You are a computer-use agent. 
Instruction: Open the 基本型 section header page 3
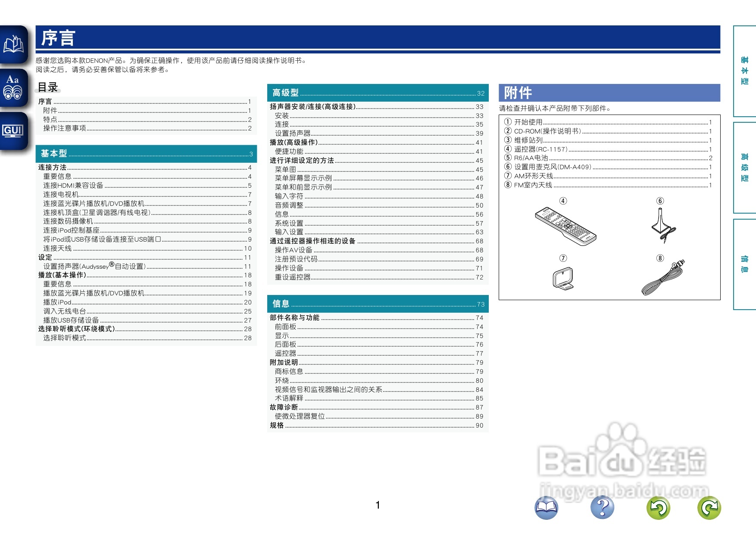click(x=146, y=154)
